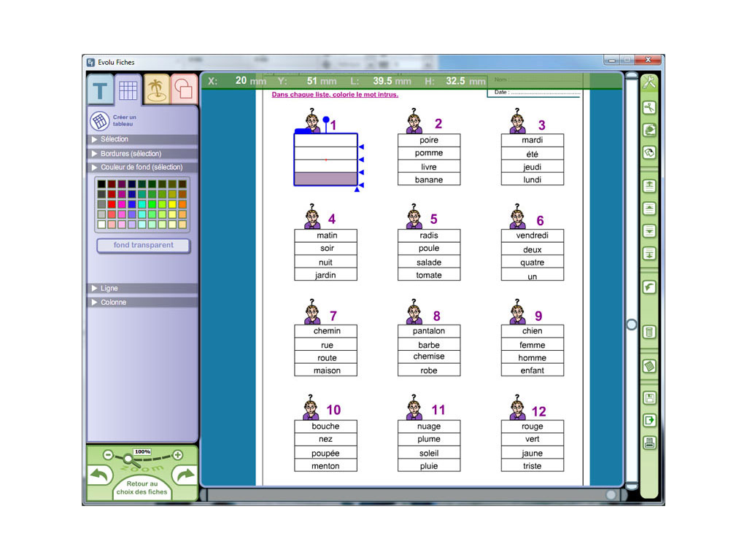Viewport: 747px width, 560px height.
Task: Click the bring to front icon
Action: click(649, 186)
